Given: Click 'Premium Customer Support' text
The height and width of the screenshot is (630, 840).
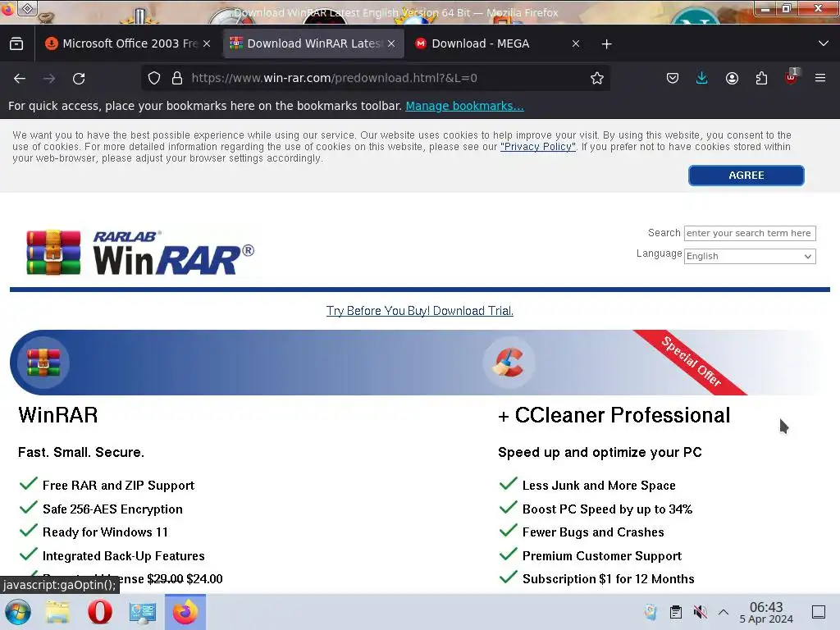Looking at the screenshot, I should click(x=602, y=556).
